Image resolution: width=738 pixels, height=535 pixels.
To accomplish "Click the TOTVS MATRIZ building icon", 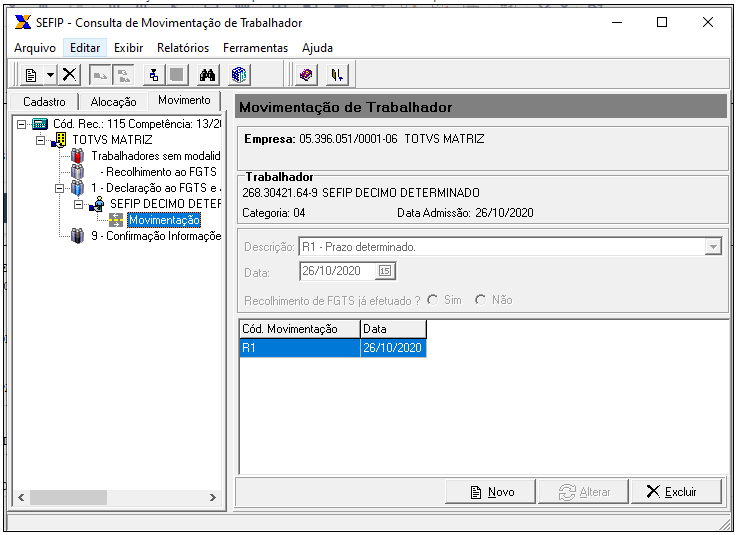I will pyautogui.click(x=60, y=140).
